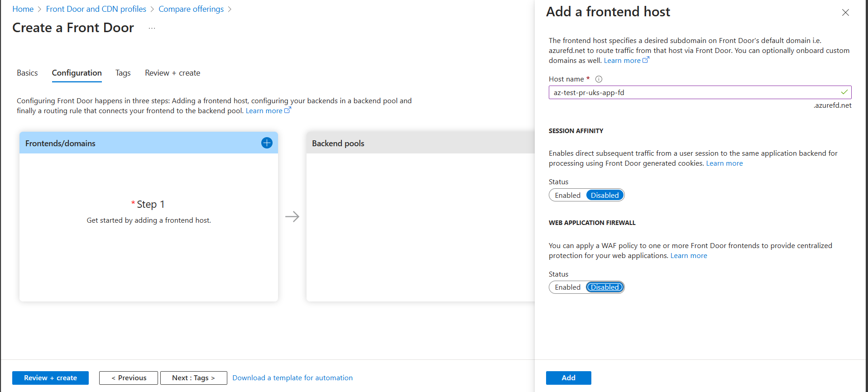The height and width of the screenshot is (392, 868).
Task: Enable Session Affinity status
Action: tap(567, 195)
